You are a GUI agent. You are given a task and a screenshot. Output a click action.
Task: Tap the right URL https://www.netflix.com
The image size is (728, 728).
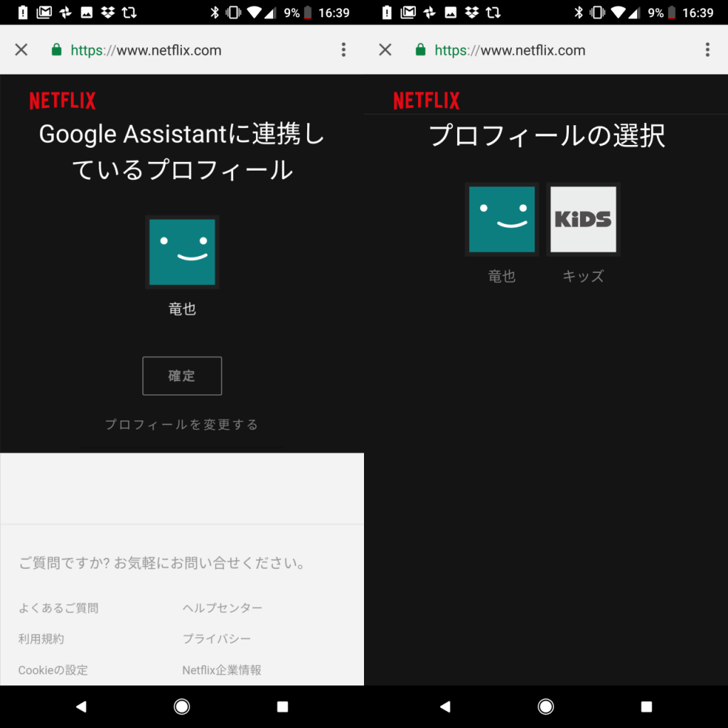click(x=510, y=50)
